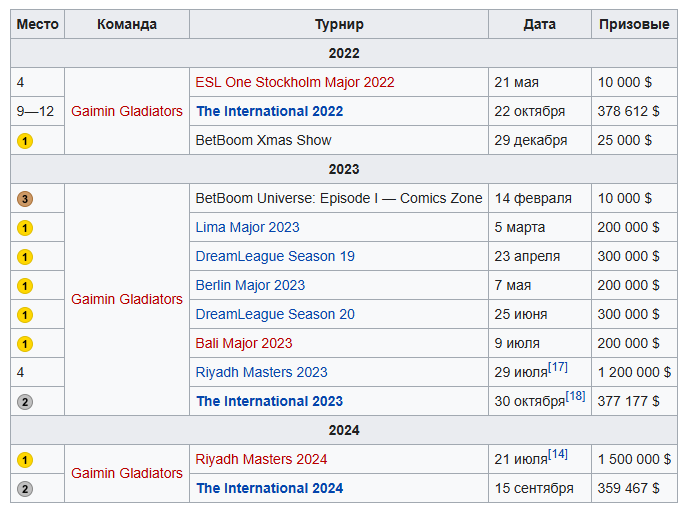Open Gaimin Gladiators link in 2023 section
This screenshot has width=693, height=507.
tap(127, 299)
